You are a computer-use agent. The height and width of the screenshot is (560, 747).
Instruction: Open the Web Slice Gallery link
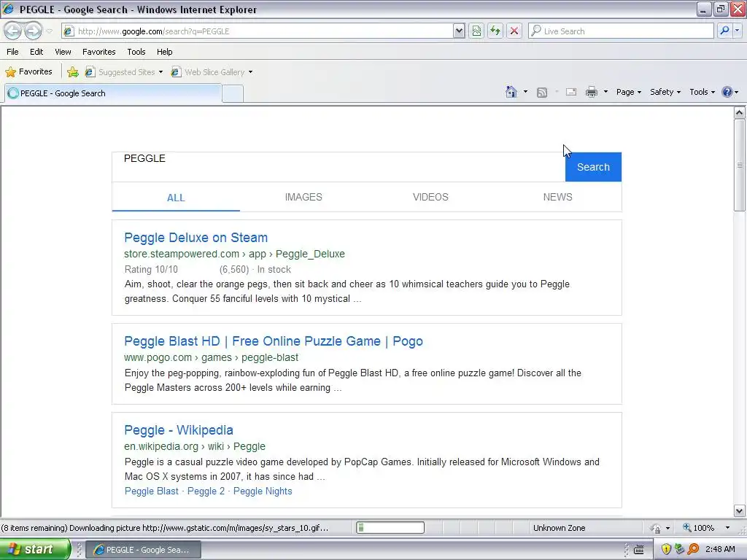[208, 72]
